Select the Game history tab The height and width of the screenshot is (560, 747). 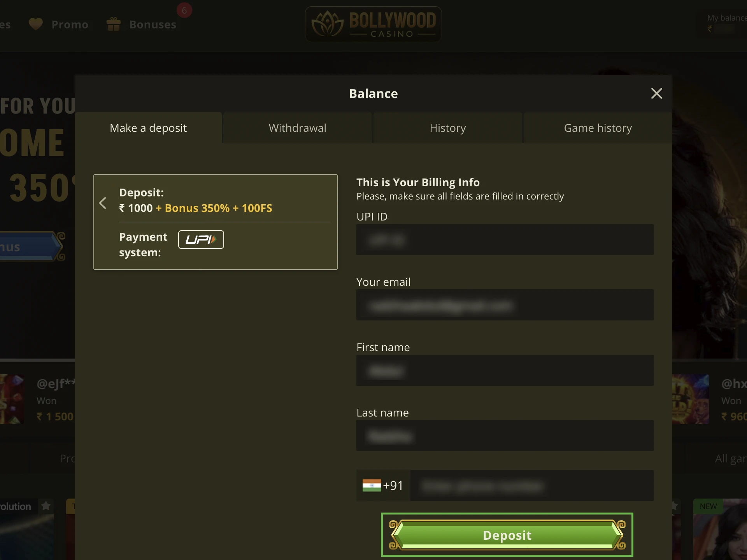point(598,128)
